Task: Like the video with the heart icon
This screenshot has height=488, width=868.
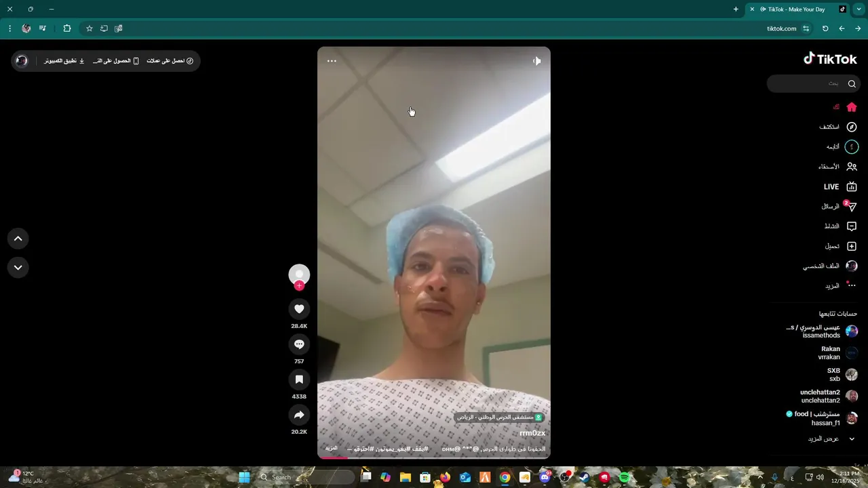Action: tap(299, 309)
